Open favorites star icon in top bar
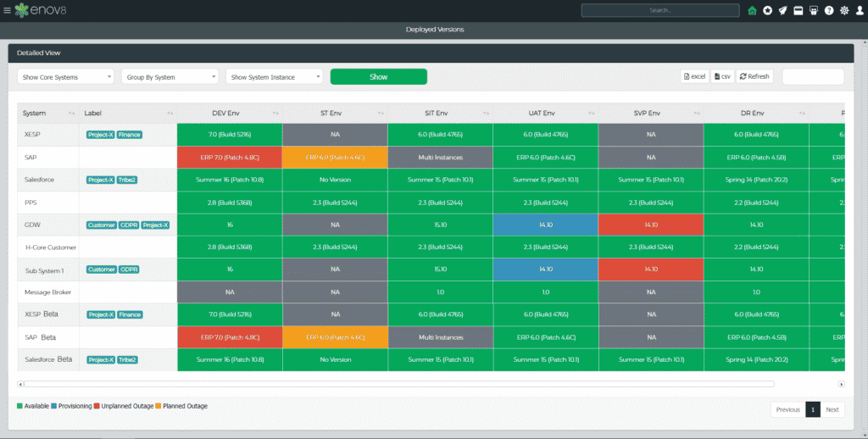 (x=767, y=10)
